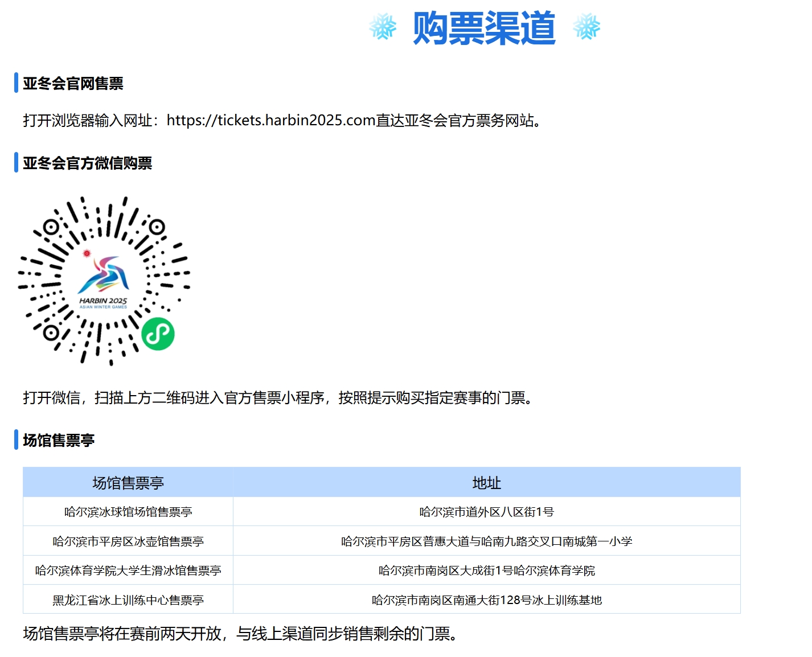The image size is (812, 657).
Task: Click the 亚冬会官方微信购票 section heading
Action: pyautogui.click(x=87, y=163)
